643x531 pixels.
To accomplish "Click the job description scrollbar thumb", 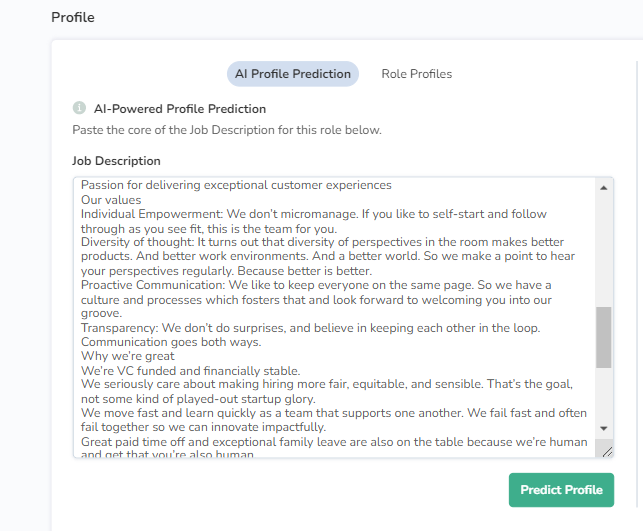I will (603, 338).
